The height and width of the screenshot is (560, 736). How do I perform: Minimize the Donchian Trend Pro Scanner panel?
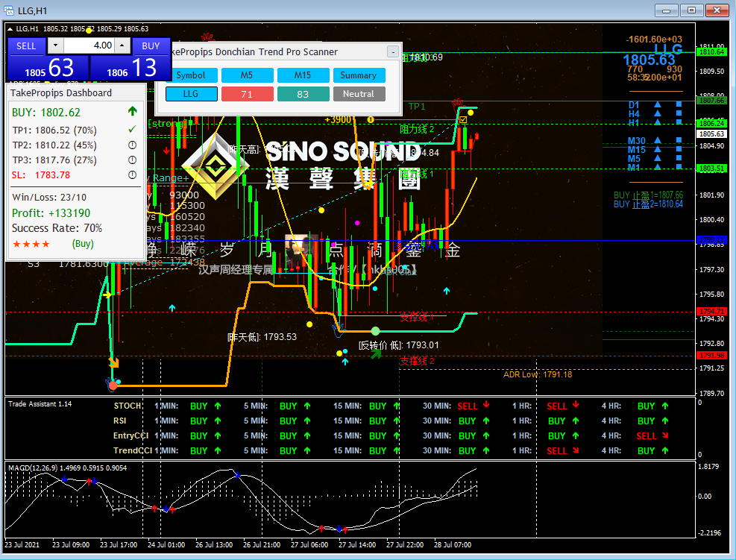(x=393, y=51)
